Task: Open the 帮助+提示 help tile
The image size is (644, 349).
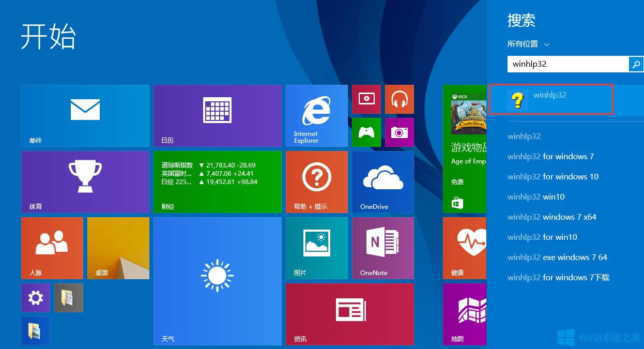Action: coord(316,181)
